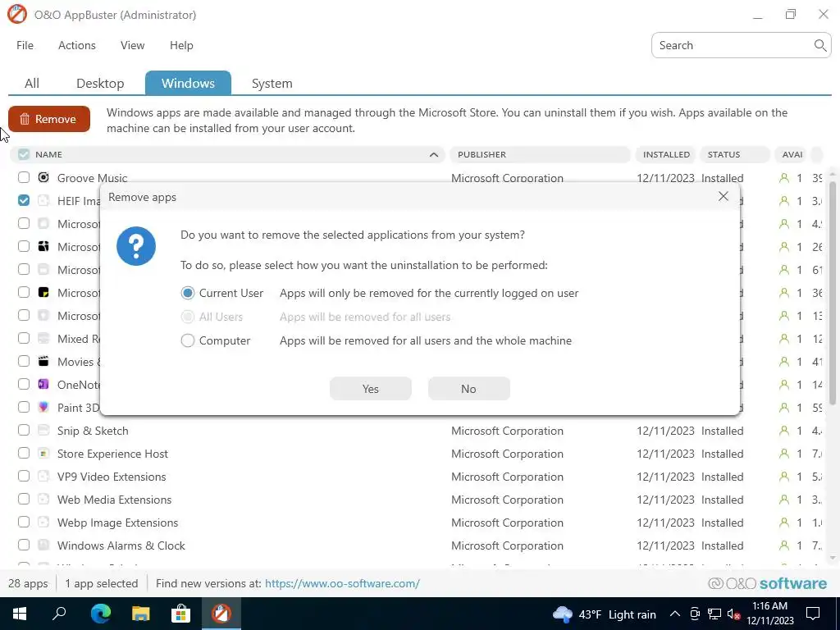This screenshot has width=840, height=630.
Task: Click the Webp Image Extensions icon
Action: tap(44, 523)
